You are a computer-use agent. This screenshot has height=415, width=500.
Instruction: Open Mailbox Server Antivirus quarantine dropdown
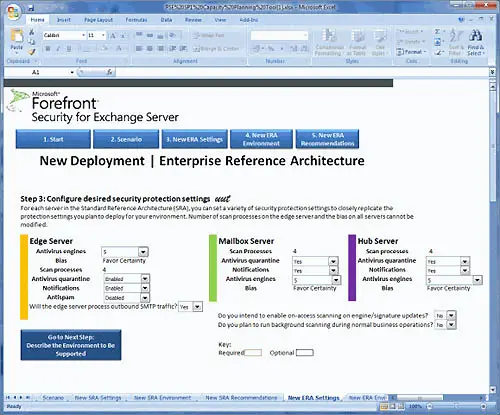(333, 261)
